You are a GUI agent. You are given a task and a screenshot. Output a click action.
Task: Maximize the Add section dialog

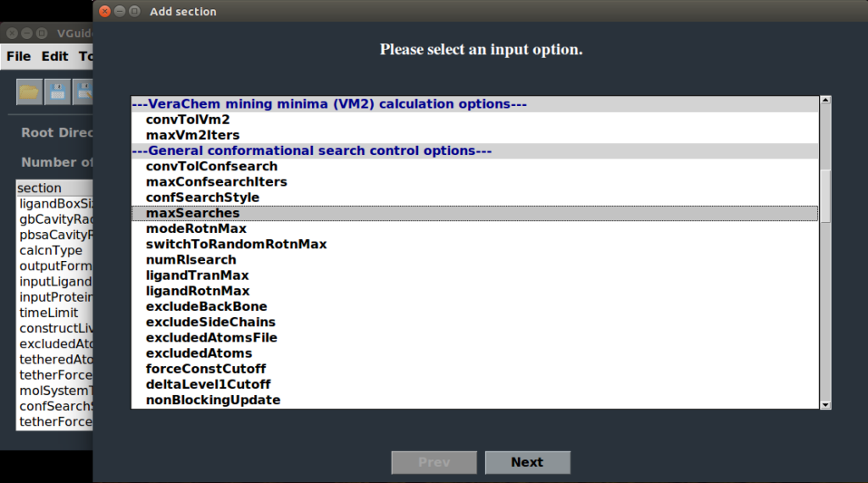[x=135, y=11]
